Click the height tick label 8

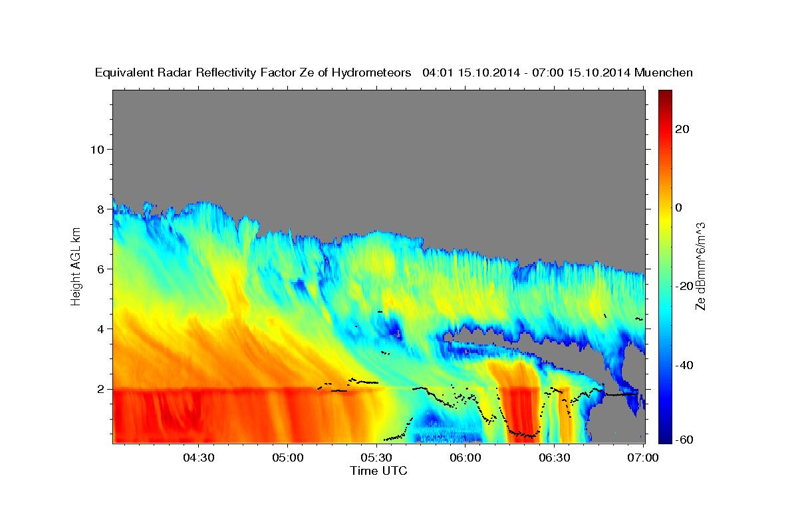tap(100, 209)
